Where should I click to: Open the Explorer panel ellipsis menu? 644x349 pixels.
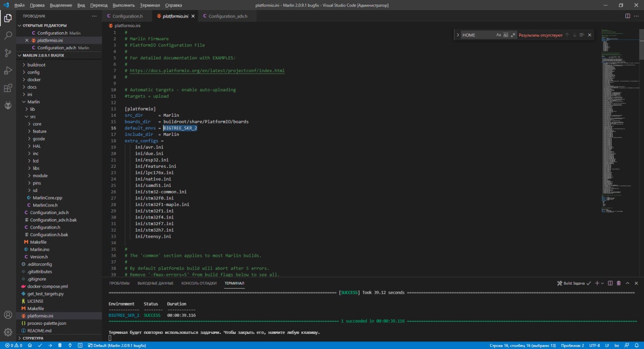(94, 16)
